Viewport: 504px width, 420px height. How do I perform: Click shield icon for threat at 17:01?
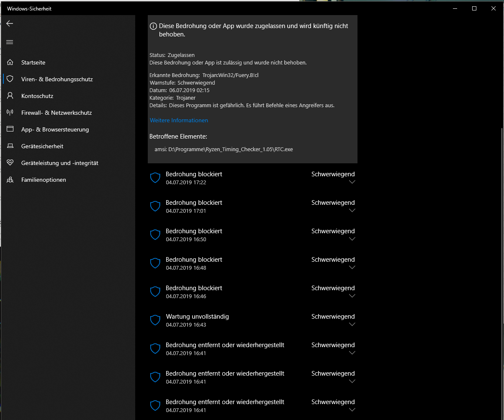coord(155,206)
